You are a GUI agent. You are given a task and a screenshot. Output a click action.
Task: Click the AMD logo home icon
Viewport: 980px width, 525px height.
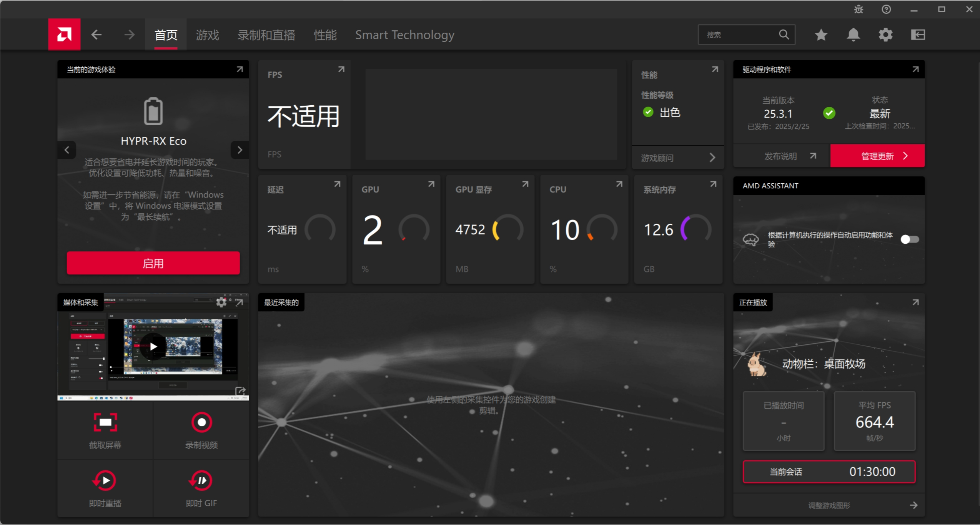pyautogui.click(x=64, y=35)
